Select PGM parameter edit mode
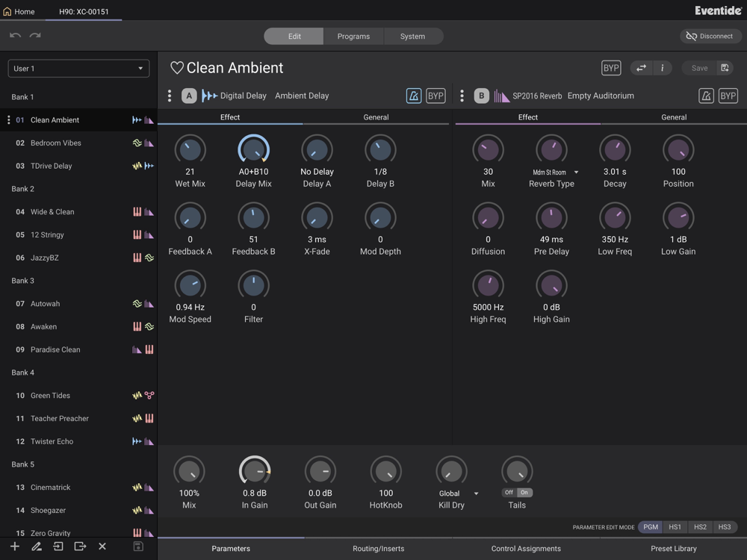This screenshot has width=747, height=560. tap(651, 526)
